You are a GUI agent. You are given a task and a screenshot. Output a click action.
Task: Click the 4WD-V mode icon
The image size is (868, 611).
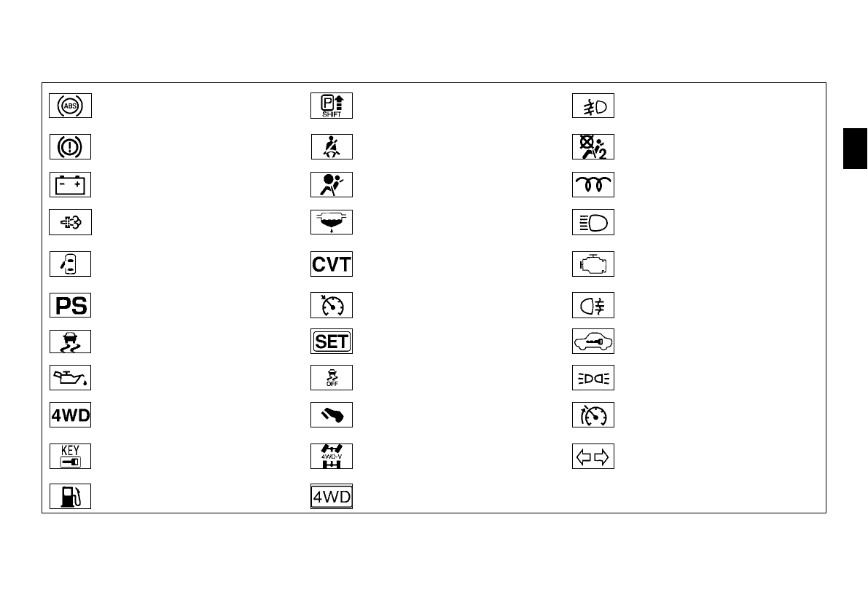pyautogui.click(x=332, y=457)
